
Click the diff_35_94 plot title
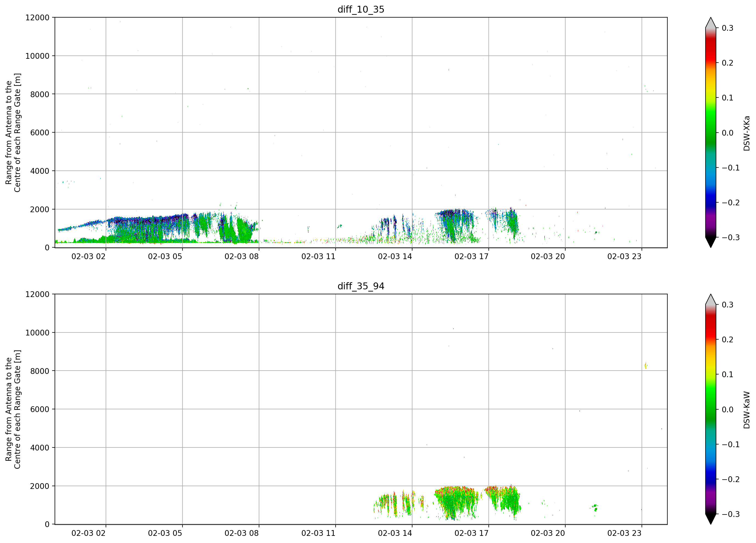(361, 286)
